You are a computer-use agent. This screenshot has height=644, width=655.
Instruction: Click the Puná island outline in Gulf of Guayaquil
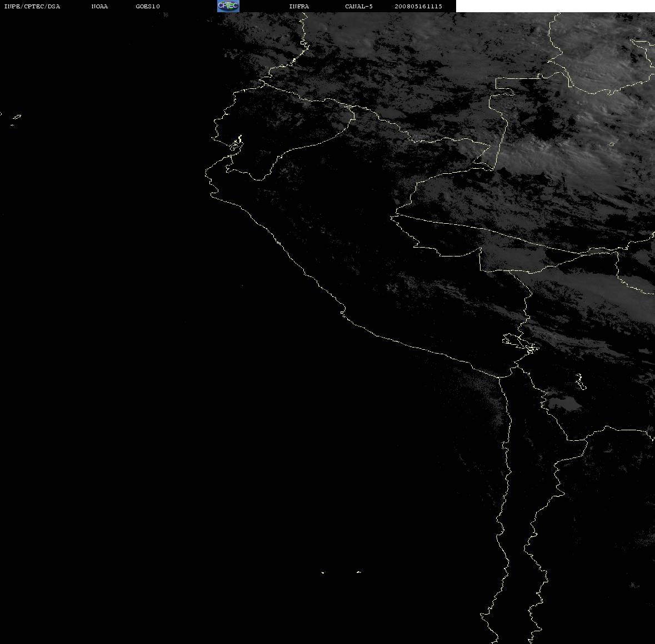click(237, 144)
